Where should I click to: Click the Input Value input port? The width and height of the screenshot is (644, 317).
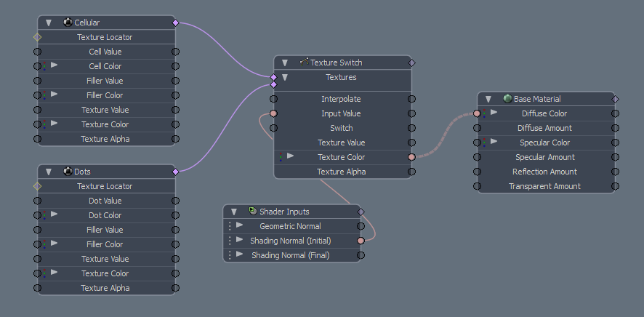point(273,113)
